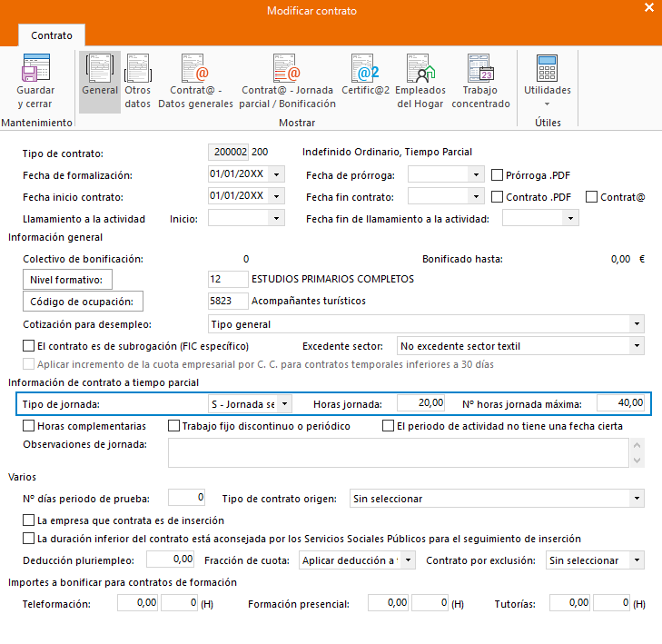The width and height of the screenshot is (662, 644).
Task: Click the Deducción pluriempleo field
Action: pyautogui.click(x=171, y=560)
